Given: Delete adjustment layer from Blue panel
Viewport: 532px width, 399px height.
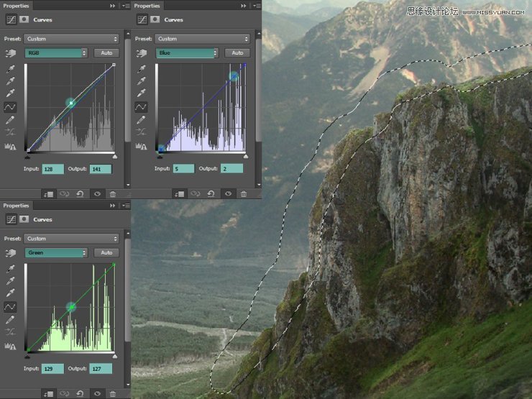Looking at the screenshot, I should (x=244, y=194).
